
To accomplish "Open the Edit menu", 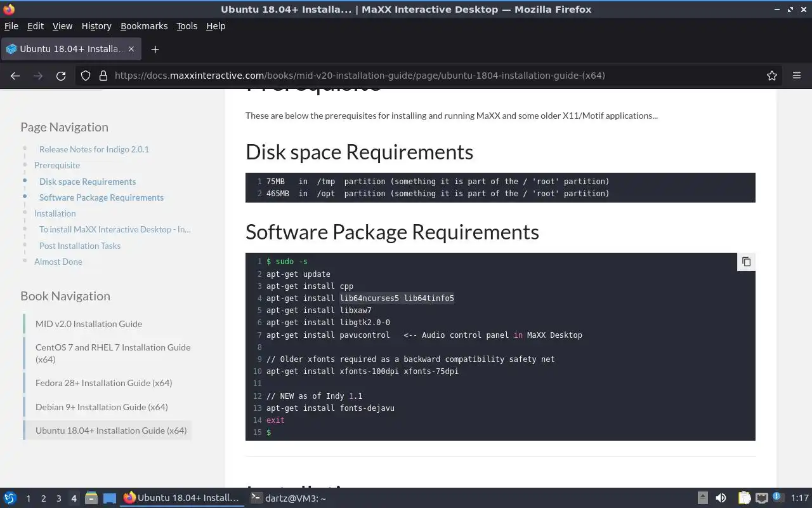I will click(36, 26).
